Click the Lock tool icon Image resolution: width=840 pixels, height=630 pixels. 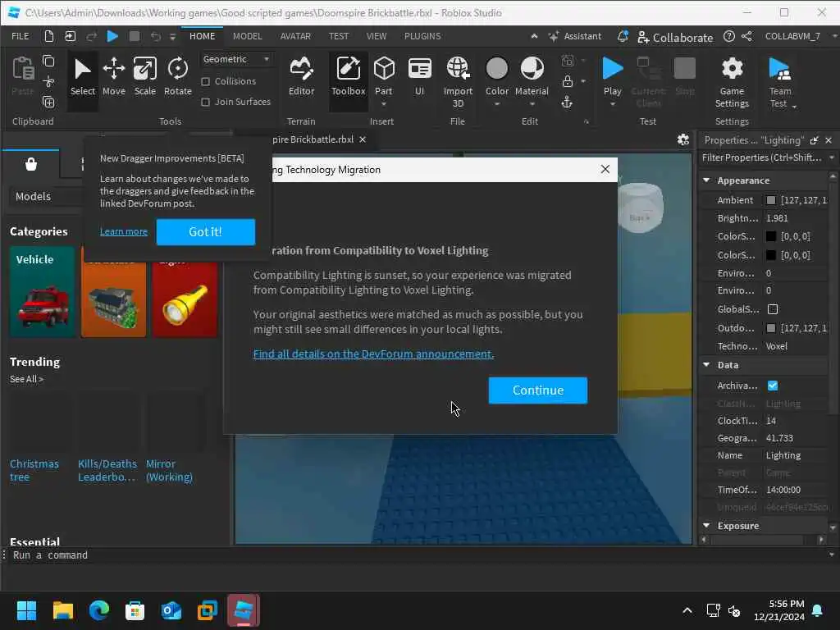click(568, 81)
